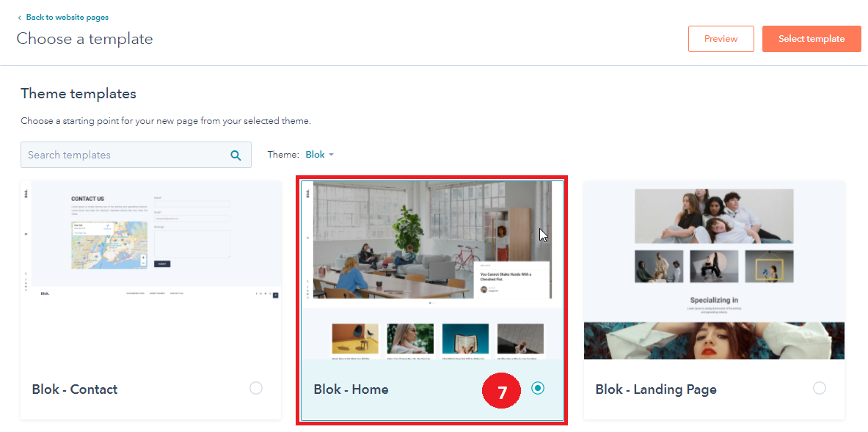Open the Blok - Landing Page thumbnail
The width and height of the screenshot is (868, 432).
[714, 270]
